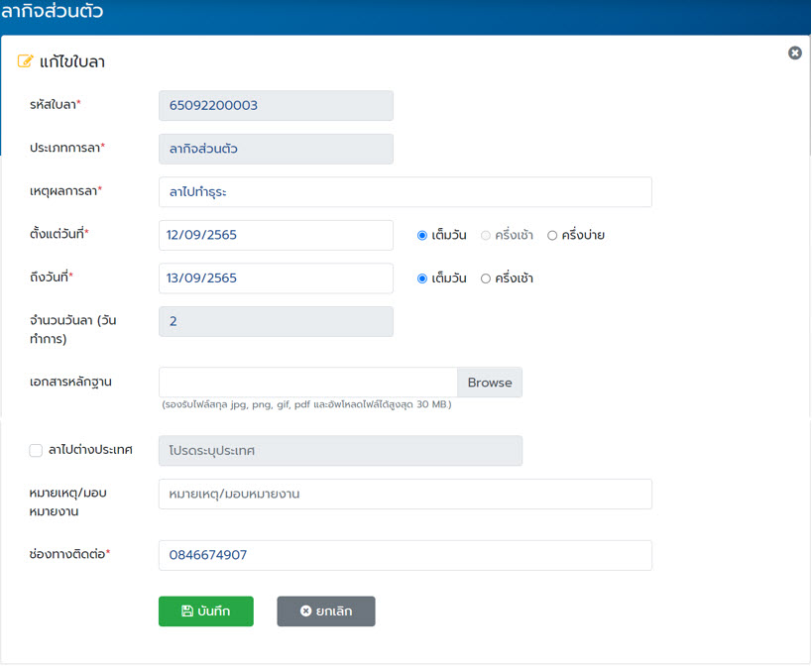812x666 pixels.
Task: Select ครึ่งเช้า radio for start date
Action: [486, 236]
